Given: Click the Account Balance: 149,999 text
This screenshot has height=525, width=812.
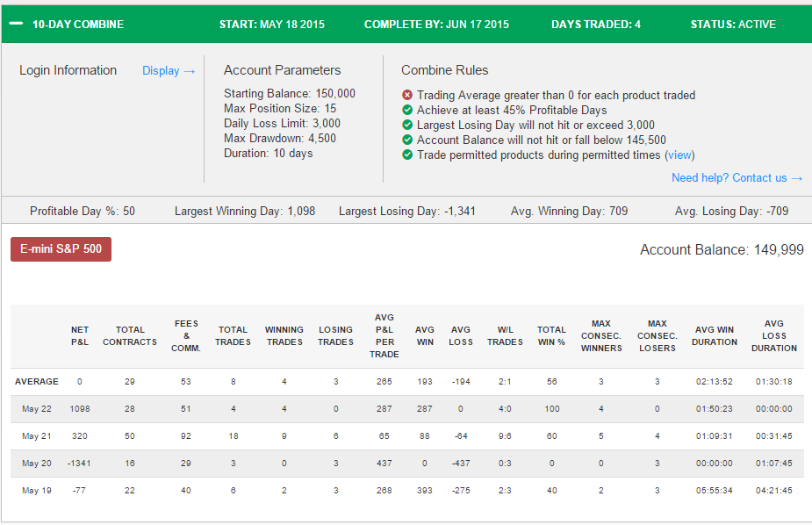Looking at the screenshot, I should (x=722, y=249).
